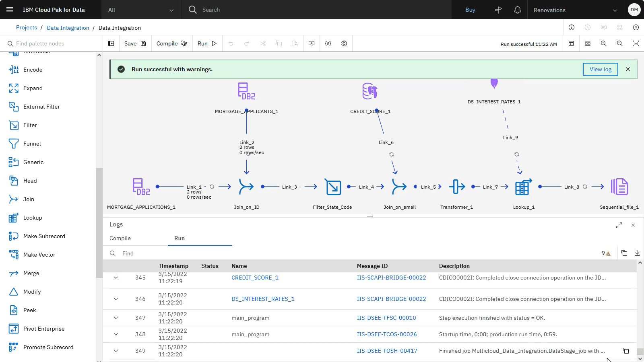
Task: Select the Join_on_ID stage node
Action: [246, 187]
